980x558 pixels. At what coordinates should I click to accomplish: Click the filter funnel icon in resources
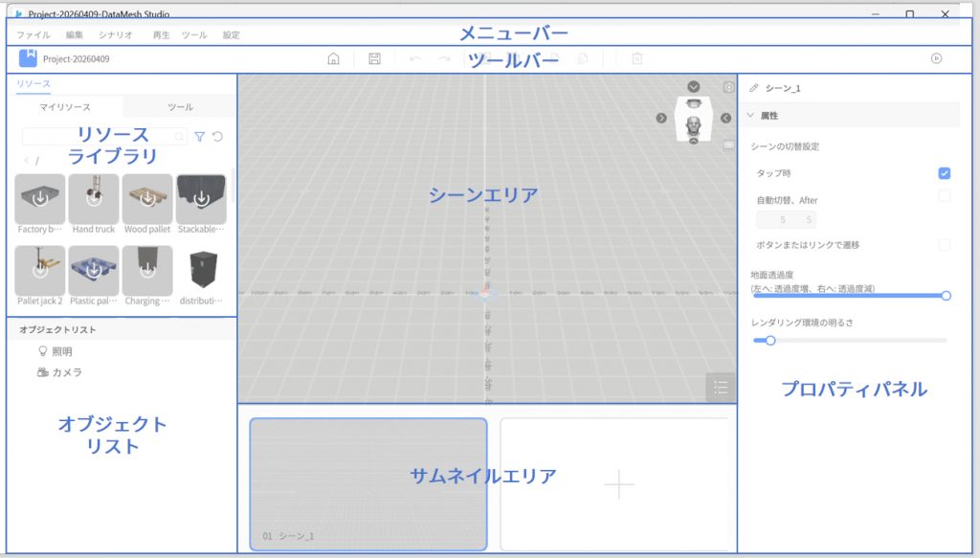tap(199, 137)
